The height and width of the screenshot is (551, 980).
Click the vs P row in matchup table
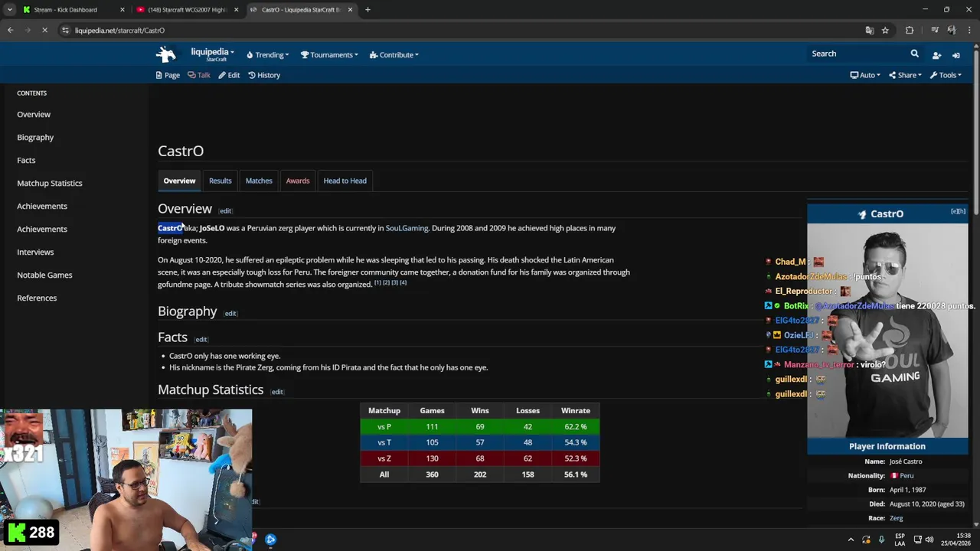pyautogui.click(x=480, y=426)
